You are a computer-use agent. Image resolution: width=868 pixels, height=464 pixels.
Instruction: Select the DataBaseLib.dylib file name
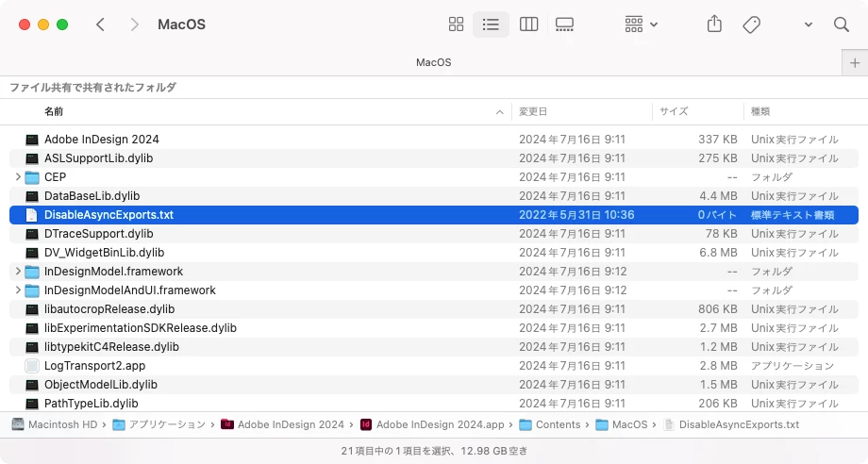(92, 196)
